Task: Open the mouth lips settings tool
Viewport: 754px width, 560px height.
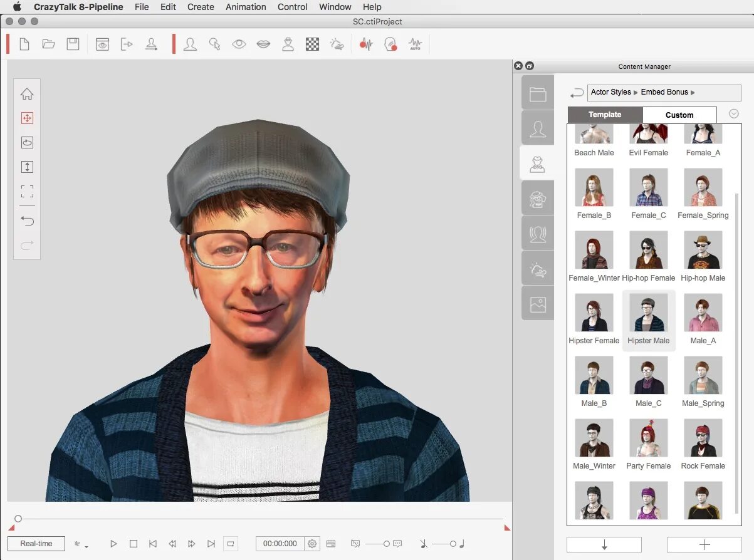Action: tap(264, 44)
